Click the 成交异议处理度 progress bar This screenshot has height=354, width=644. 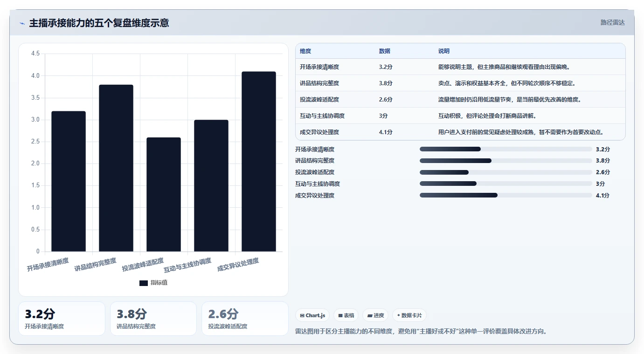tap(506, 196)
